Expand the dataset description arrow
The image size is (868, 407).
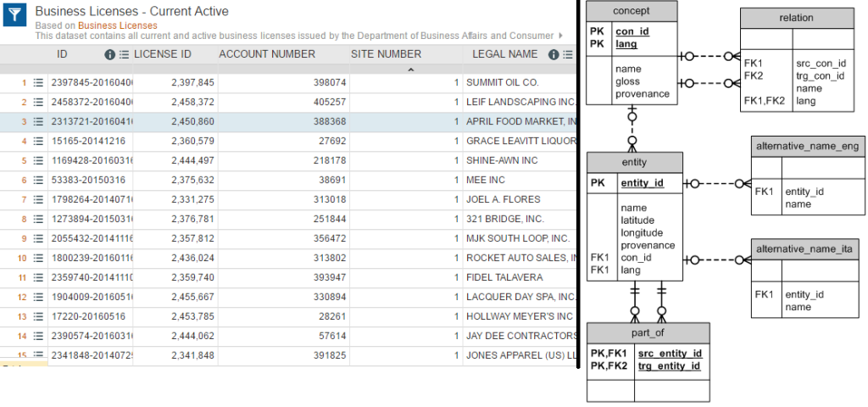tap(560, 36)
